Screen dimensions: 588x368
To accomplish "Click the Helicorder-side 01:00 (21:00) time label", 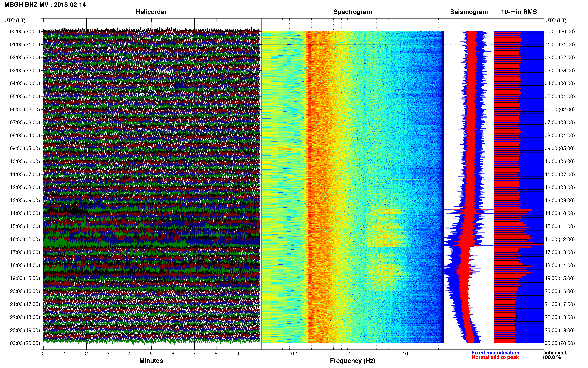I will (x=25, y=45).
